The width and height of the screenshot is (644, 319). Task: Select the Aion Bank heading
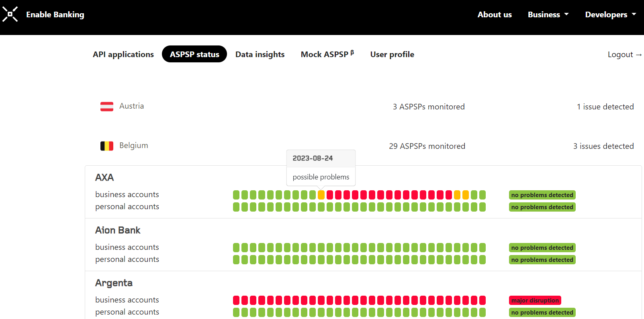tap(118, 230)
